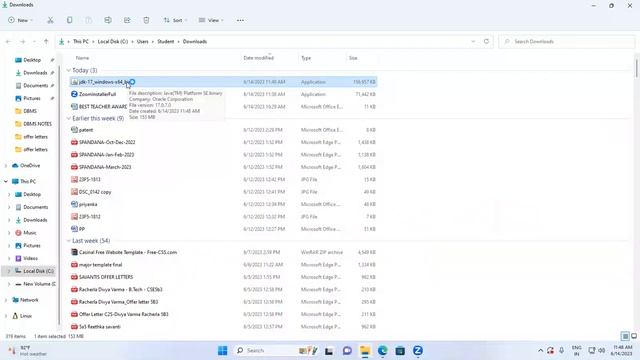This screenshot has height=360, width=640.
Task: Switch to details view layout icon
Action: [625, 336]
